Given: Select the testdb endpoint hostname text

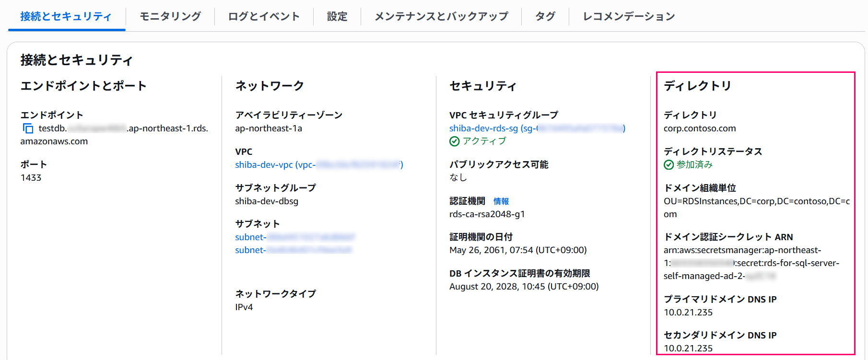Looking at the screenshot, I should [114, 135].
